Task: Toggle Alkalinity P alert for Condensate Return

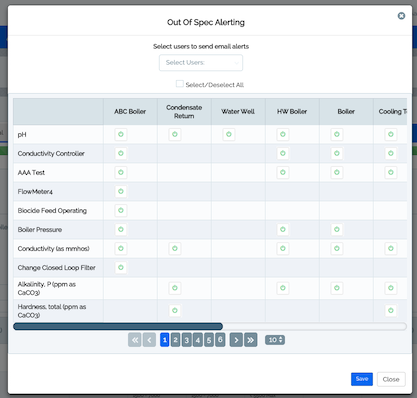Action: 175,288
